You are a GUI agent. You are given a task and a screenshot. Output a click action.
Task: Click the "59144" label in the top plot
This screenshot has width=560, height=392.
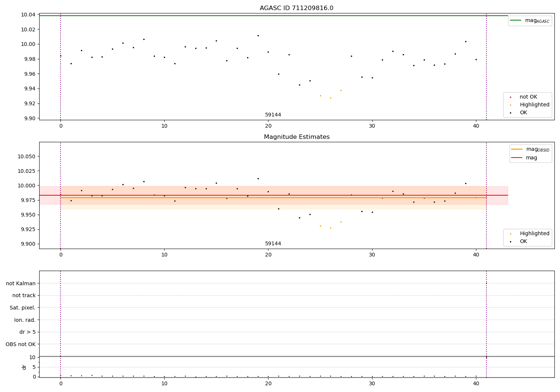(x=273, y=115)
